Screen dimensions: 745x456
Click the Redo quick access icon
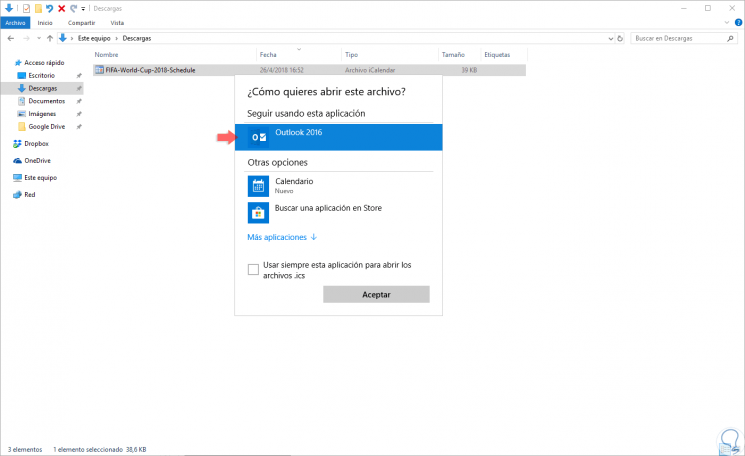[73, 9]
